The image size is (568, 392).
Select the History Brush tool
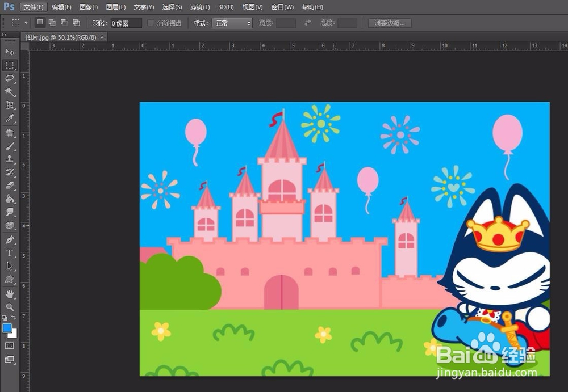[10, 172]
